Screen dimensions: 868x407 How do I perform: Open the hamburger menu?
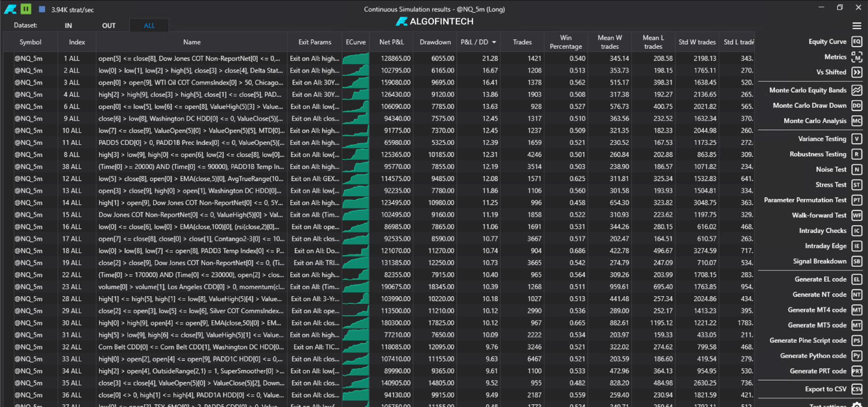857,25
